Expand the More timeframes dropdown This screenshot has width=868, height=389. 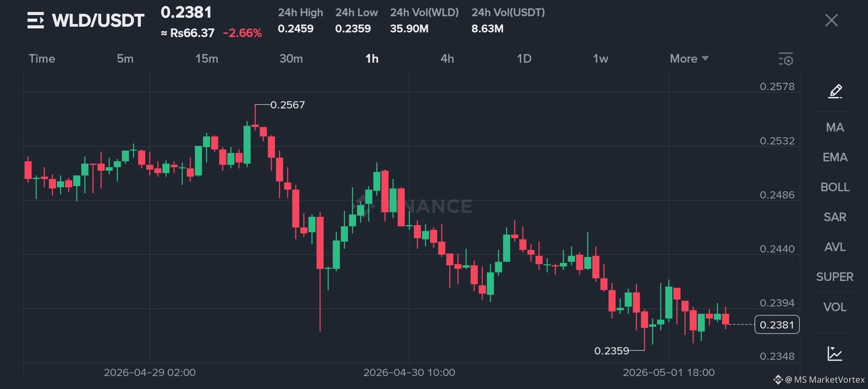coord(689,58)
